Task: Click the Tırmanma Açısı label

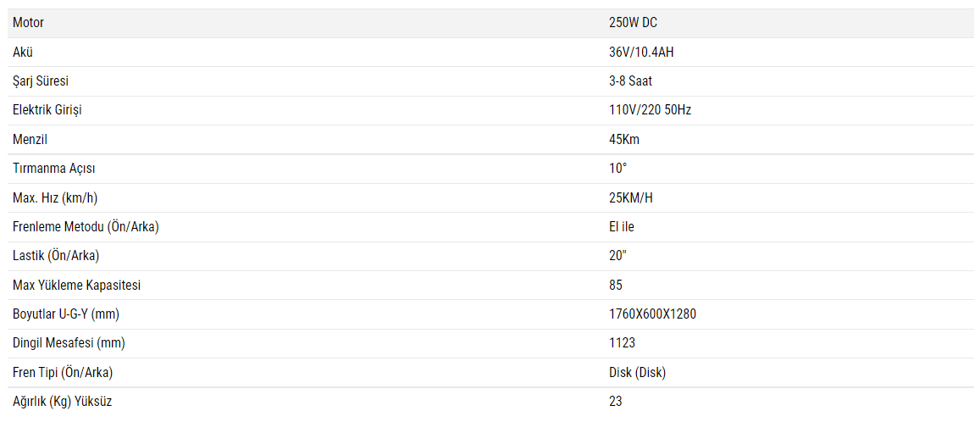Action: (x=53, y=169)
